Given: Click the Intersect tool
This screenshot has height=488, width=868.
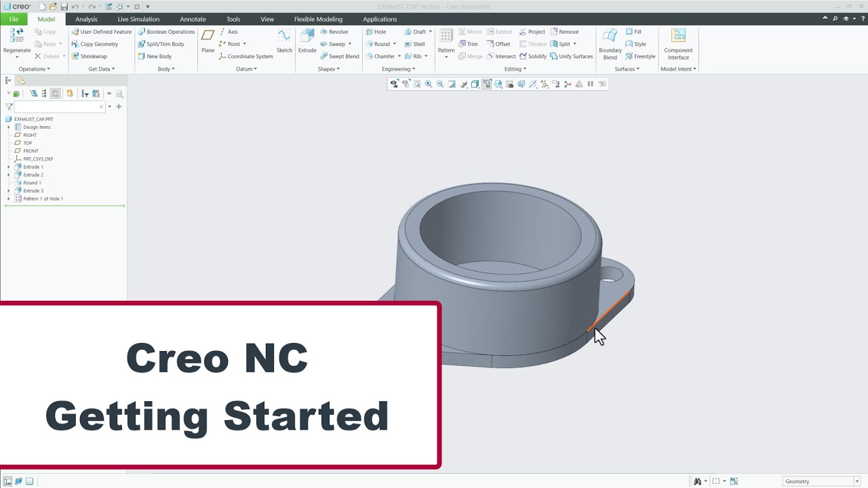Looking at the screenshot, I should point(501,56).
